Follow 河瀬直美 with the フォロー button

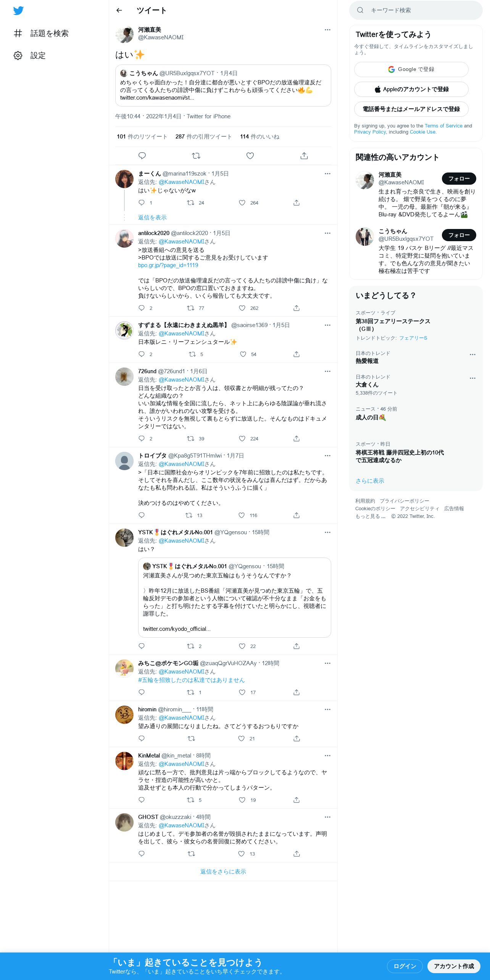point(459,179)
